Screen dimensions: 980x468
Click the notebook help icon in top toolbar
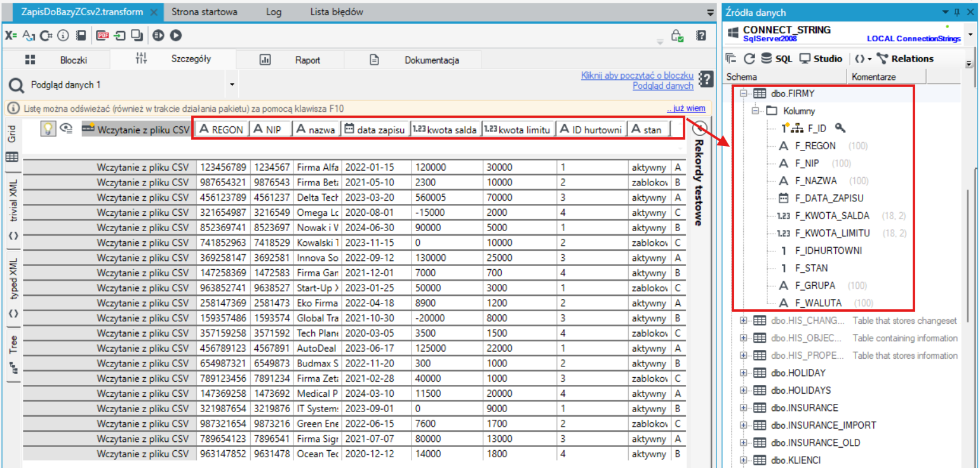click(x=701, y=36)
